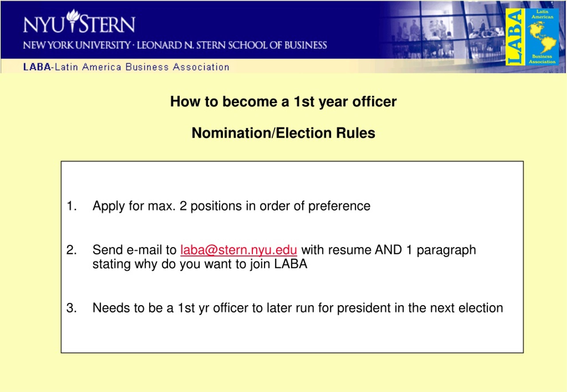The image size is (567, 392).
Task: Click the yellow LABA vertical logo
Action: pos(515,37)
